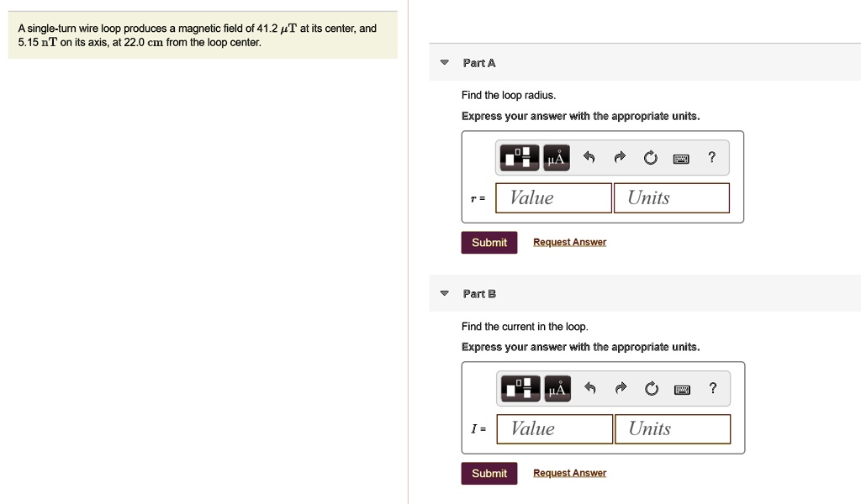Collapse the Part A section
The height and width of the screenshot is (504, 861).
pyautogui.click(x=445, y=63)
